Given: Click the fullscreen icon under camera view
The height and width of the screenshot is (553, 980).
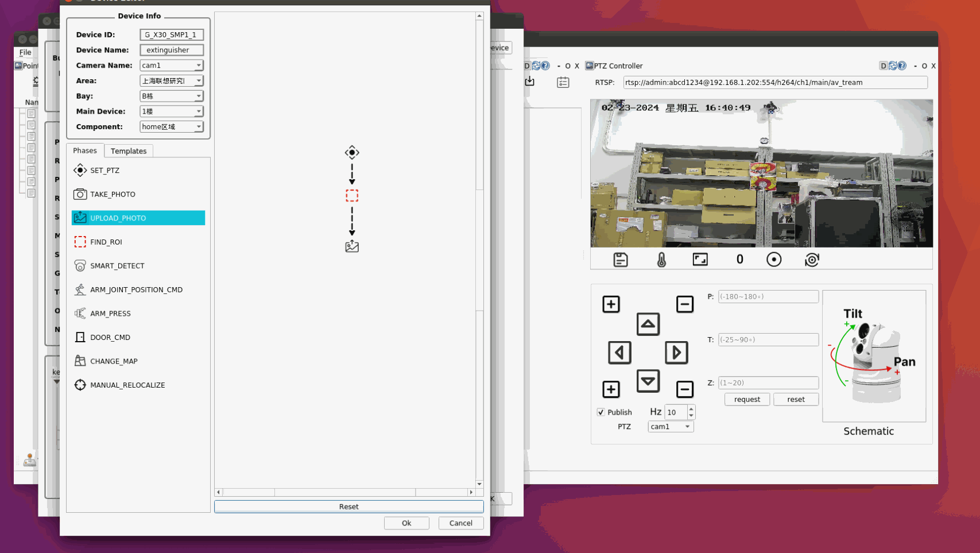Looking at the screenshot, I should click(x=700, y=260).
